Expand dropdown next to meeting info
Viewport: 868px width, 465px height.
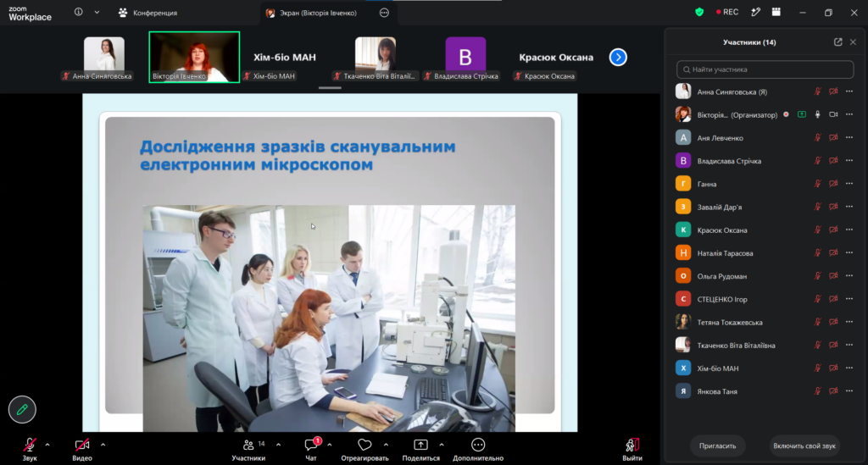click(x=97, y=12)
